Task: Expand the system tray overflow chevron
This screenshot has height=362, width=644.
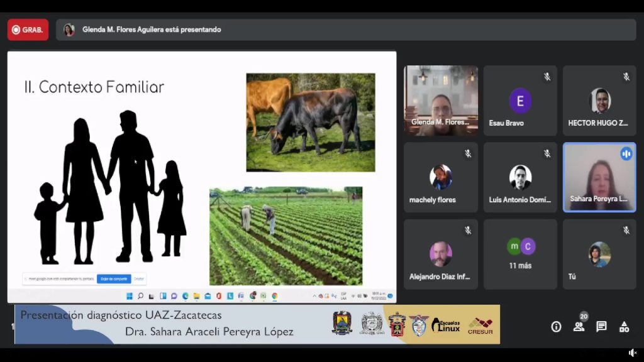Action: tap(314, 296)
